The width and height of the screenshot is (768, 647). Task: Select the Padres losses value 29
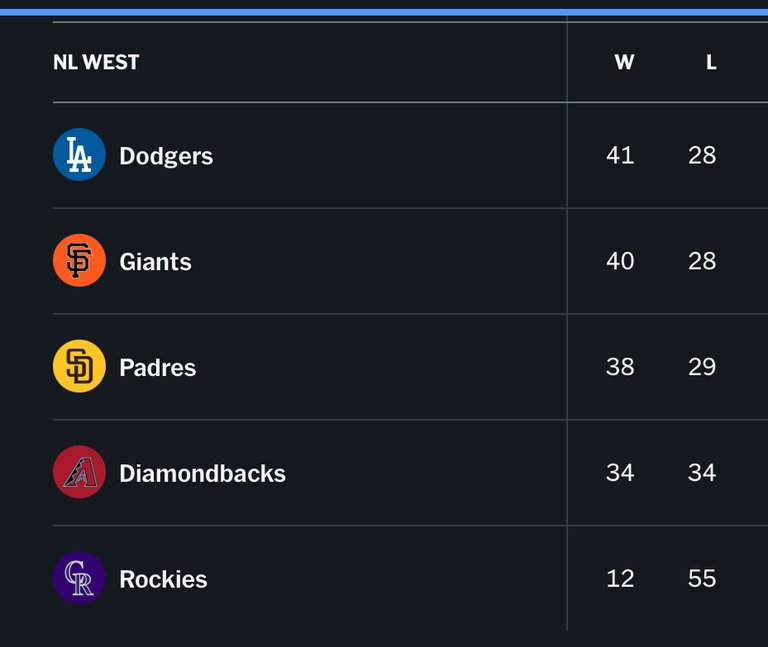pos(702,367)
